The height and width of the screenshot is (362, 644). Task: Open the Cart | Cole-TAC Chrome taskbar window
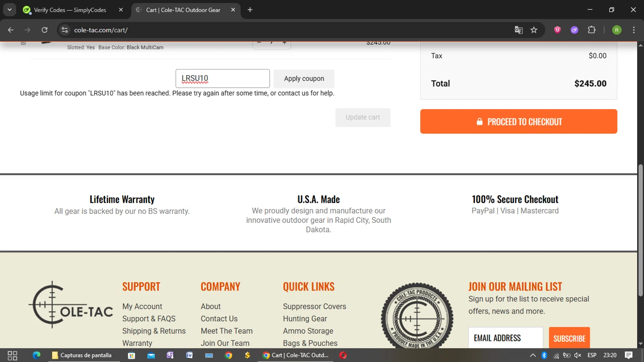point(296,355)
